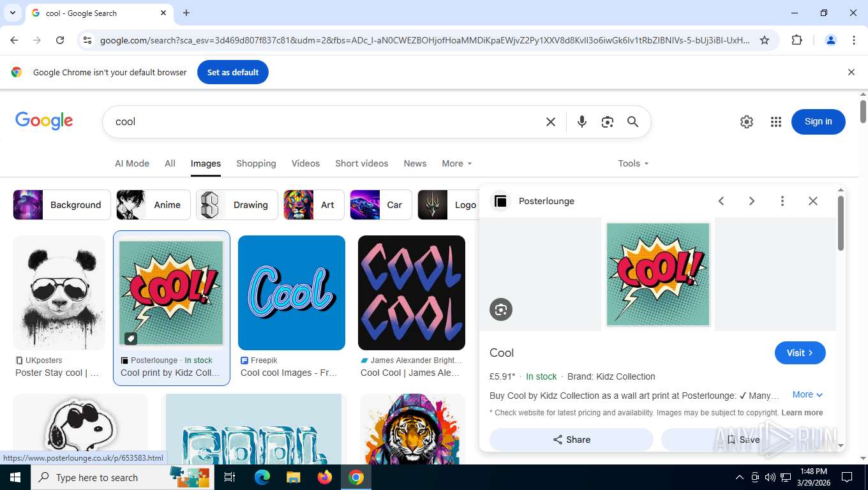
Task: Close the 'cool - Google Search' tab
Action: click(x=163, y=13)
